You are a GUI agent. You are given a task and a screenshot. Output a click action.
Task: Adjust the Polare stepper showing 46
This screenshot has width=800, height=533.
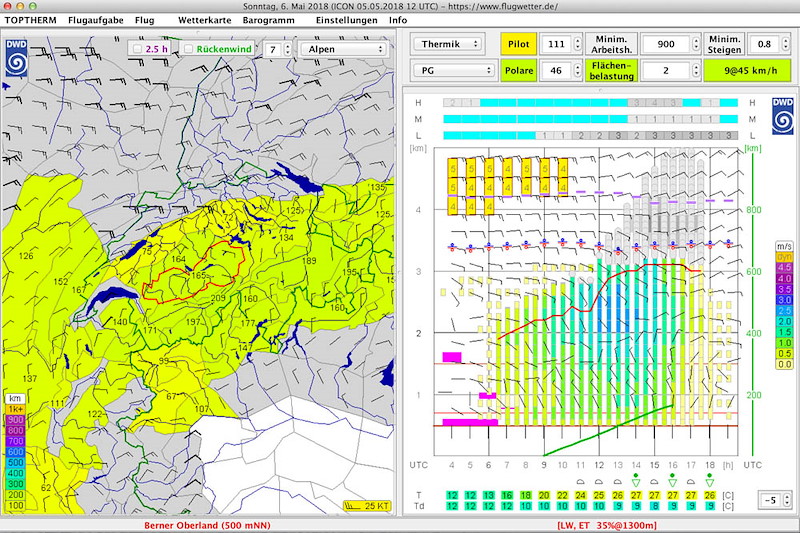coord(577,70)
